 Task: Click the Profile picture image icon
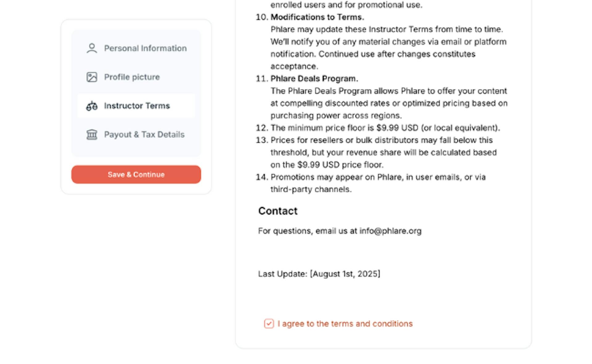92,77
